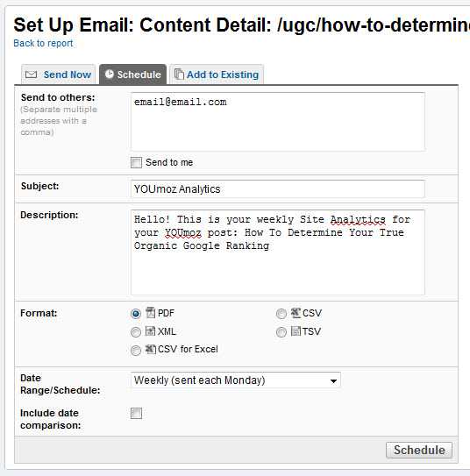The image size is (470, 476).
Task: Select the XML format radio button
Action: click(136, 332)
